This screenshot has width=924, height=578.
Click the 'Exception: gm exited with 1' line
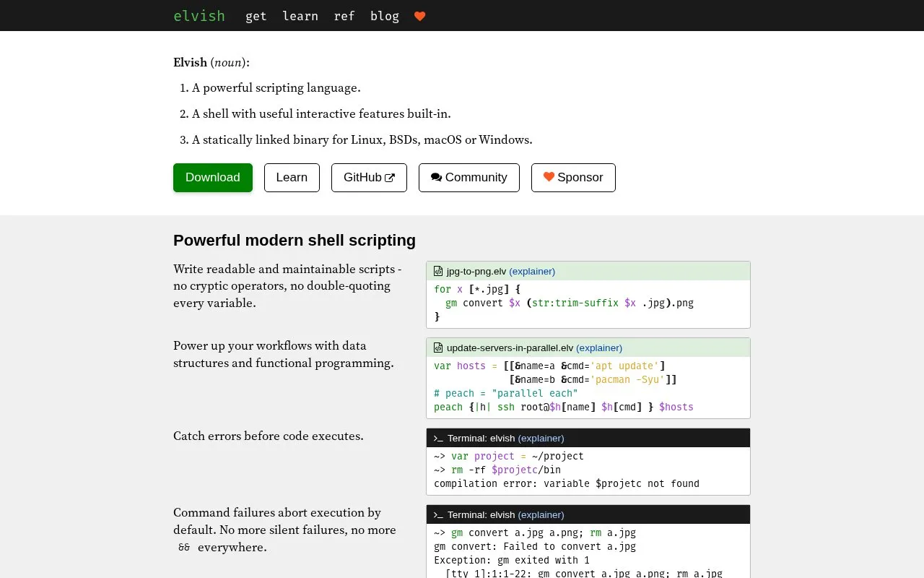click(512, 561)
